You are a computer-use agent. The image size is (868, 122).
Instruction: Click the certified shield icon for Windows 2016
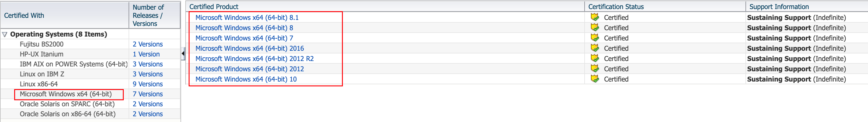click(595, 48)
